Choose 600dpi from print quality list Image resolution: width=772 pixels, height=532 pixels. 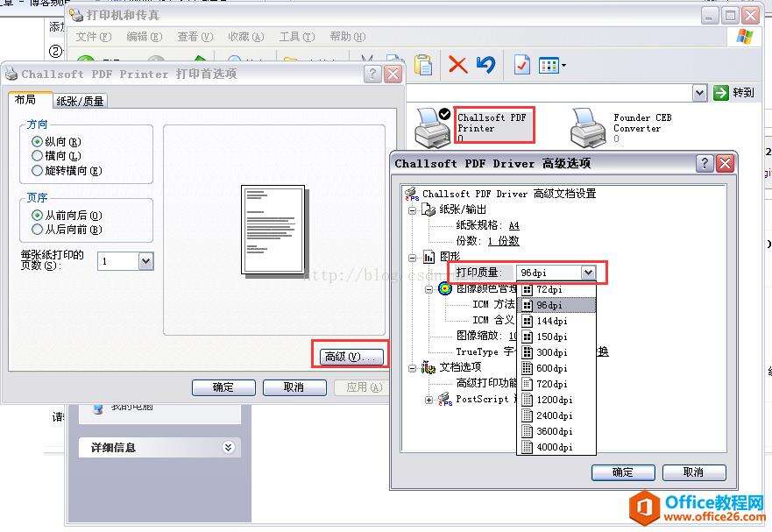tap(556, 368)
